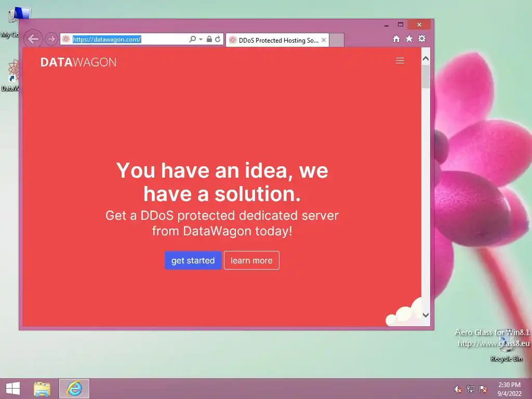The image size is (532, 399).
Task: Expand the hamburger navigation menu
Action: click(400, 60)
